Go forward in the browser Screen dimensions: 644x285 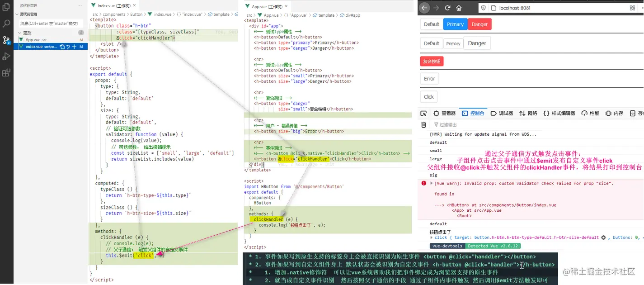436,8
